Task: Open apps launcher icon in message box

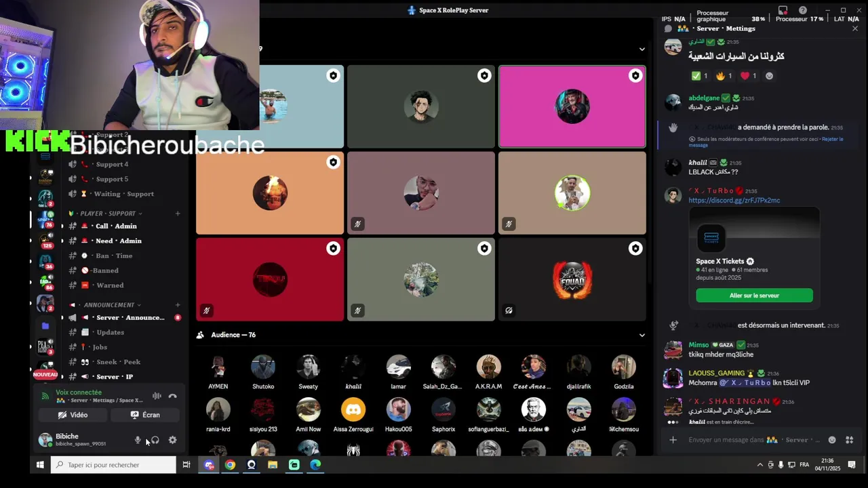Action: pyautogui.click(x=849, y=440)
